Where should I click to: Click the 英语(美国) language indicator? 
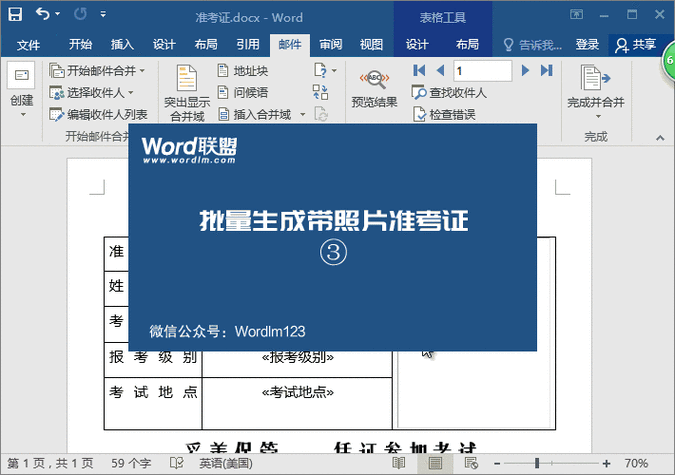226,463
